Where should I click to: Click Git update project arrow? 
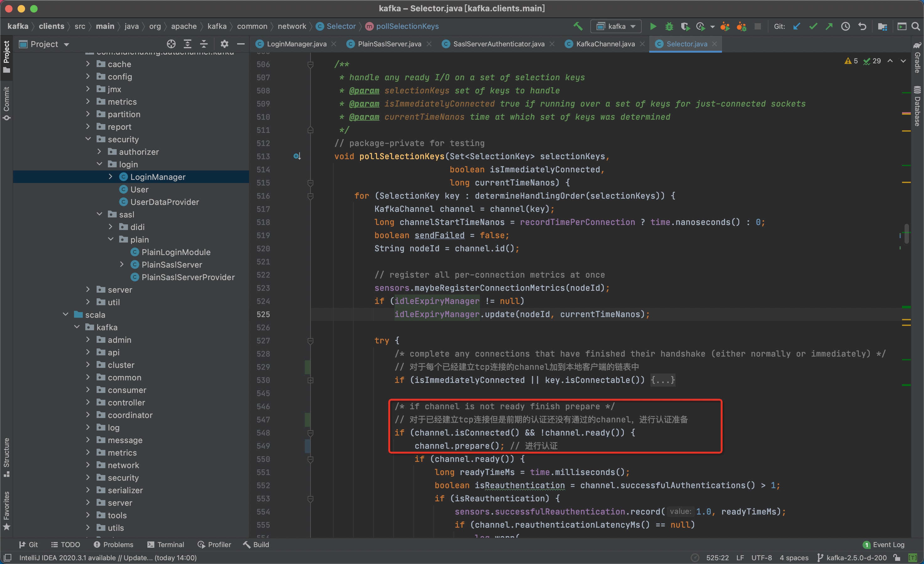click(x=796, y=26)
